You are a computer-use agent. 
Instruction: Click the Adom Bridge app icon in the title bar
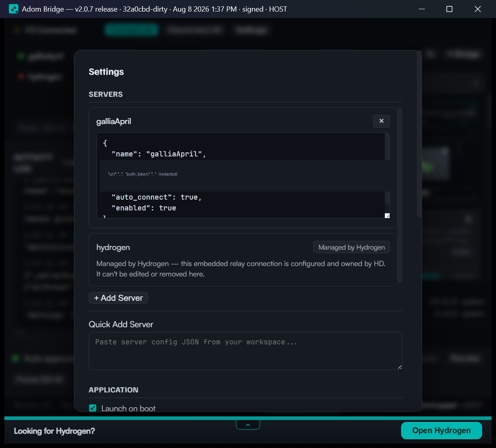14,9
